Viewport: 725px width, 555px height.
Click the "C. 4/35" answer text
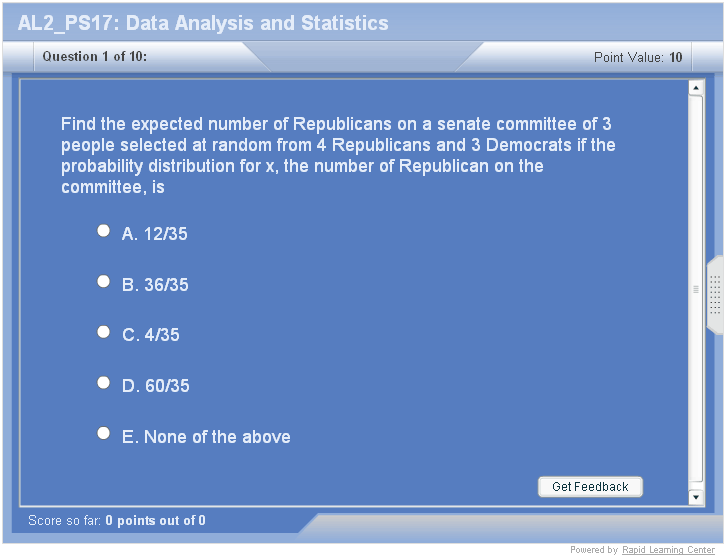pyautogui.click(x=151, y=335)
